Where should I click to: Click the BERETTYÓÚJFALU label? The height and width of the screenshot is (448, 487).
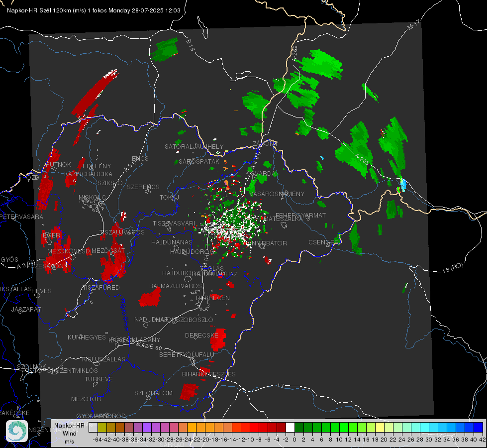(187, 354)
